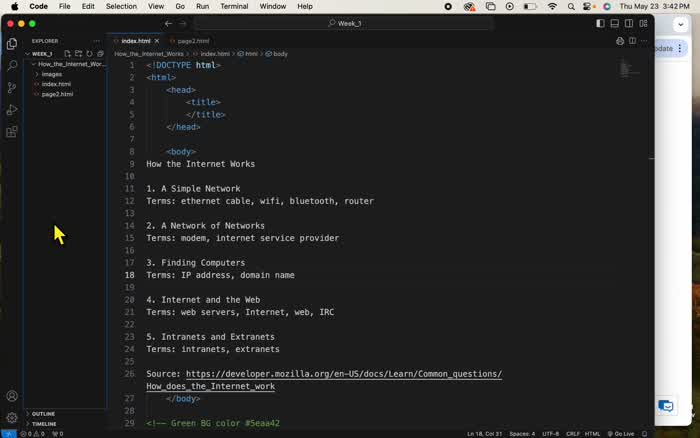
Task: Toggle the Panel layout button
Action: coord(615,23)
